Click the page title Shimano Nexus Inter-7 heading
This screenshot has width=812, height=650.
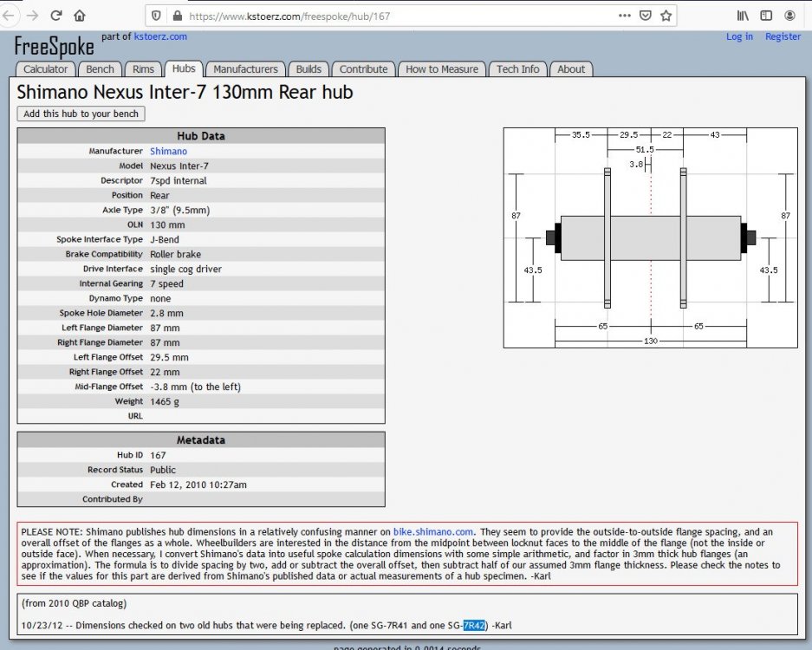coord(185,92)
